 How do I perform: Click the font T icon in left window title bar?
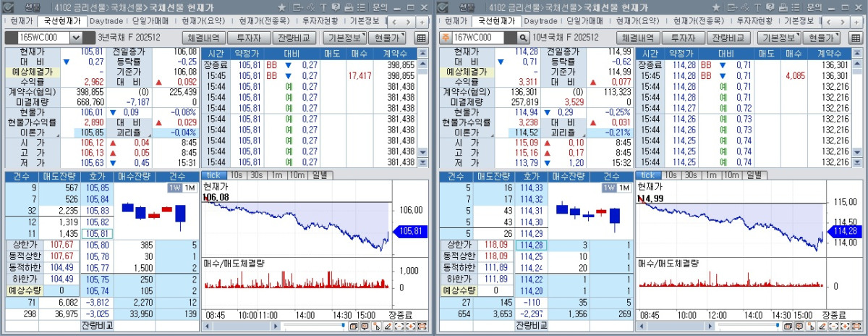pos(323,7)
